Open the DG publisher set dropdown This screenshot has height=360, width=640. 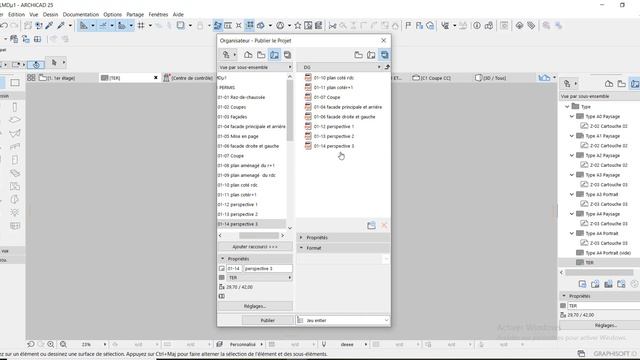(340, 67)
